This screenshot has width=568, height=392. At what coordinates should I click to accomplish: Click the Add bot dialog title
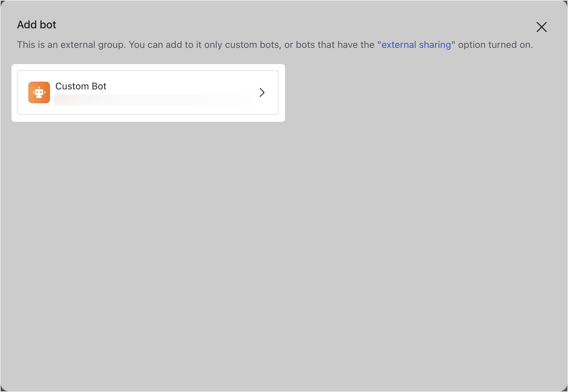click(36, 24)
